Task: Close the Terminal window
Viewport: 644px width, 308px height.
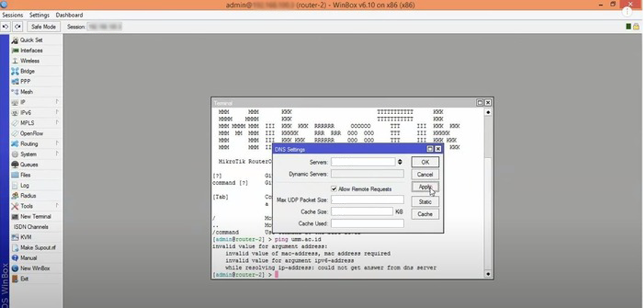Action: [487, 103]
